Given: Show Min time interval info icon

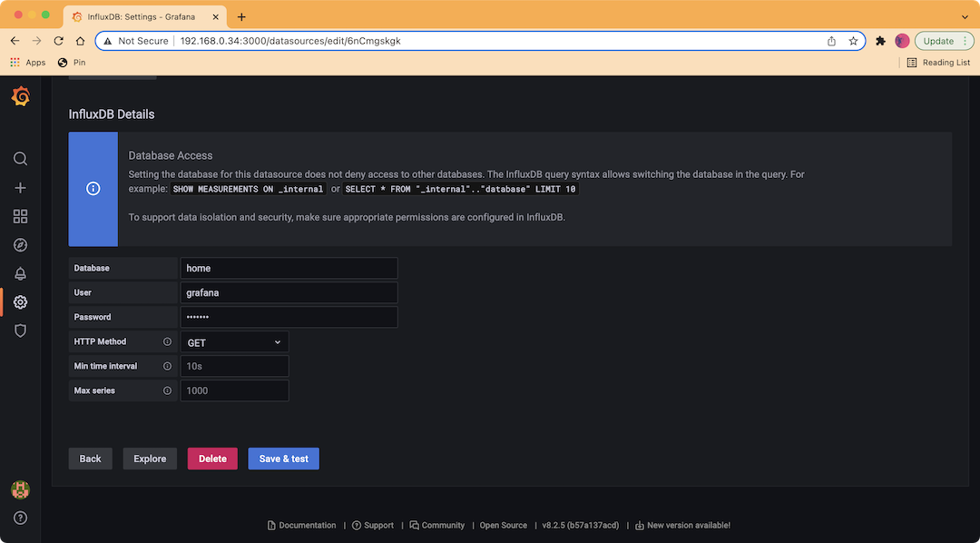Looking at the screenshot, I should click(167, 366).
